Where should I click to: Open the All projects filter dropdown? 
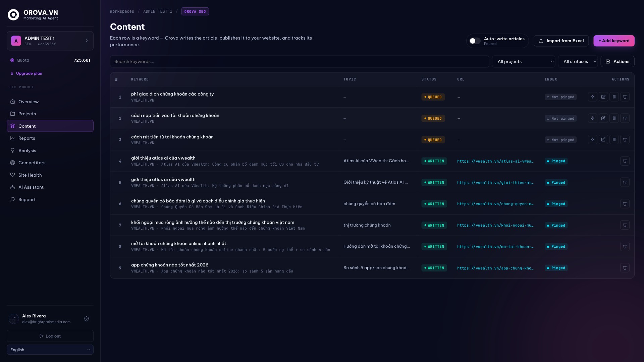(524, 62)
